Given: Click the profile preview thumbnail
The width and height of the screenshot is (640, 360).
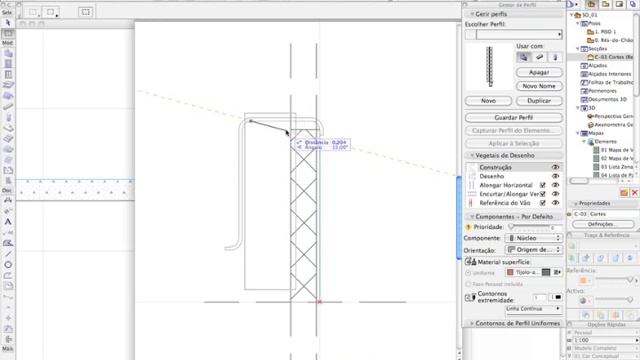Looking at the screenshot, I should [x=489, y=67].
